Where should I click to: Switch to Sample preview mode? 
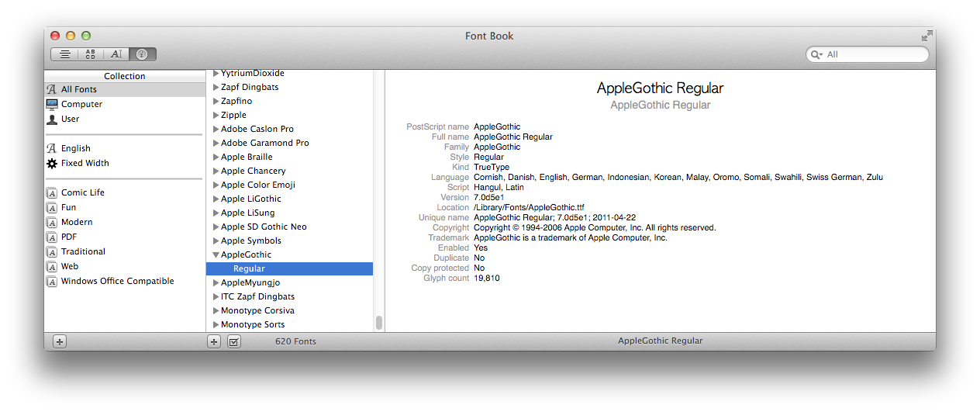coord(65,54)
